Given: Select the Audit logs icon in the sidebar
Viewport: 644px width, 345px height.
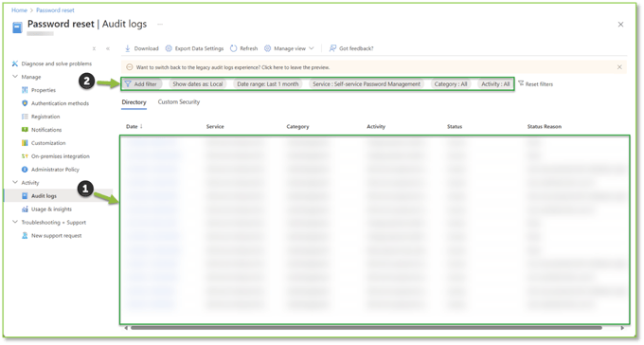Looking at the screenshot, I should click(x=25, y=196).
